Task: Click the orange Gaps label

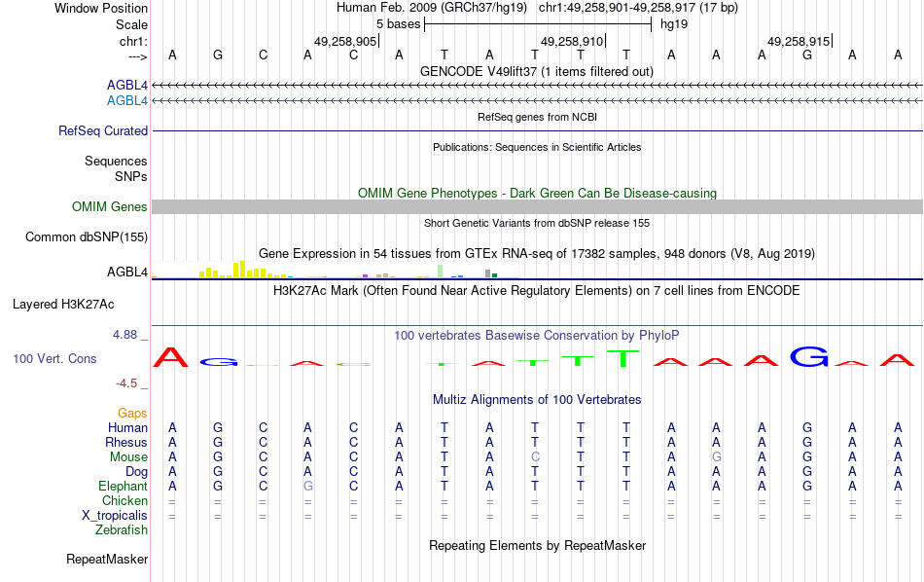Action: click(132, 414)
